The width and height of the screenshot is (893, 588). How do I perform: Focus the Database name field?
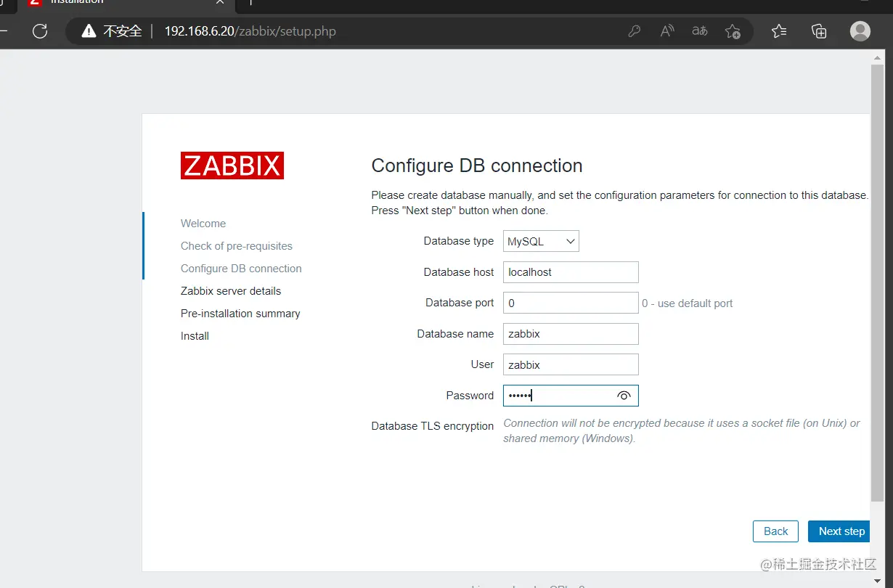(571, 334)
